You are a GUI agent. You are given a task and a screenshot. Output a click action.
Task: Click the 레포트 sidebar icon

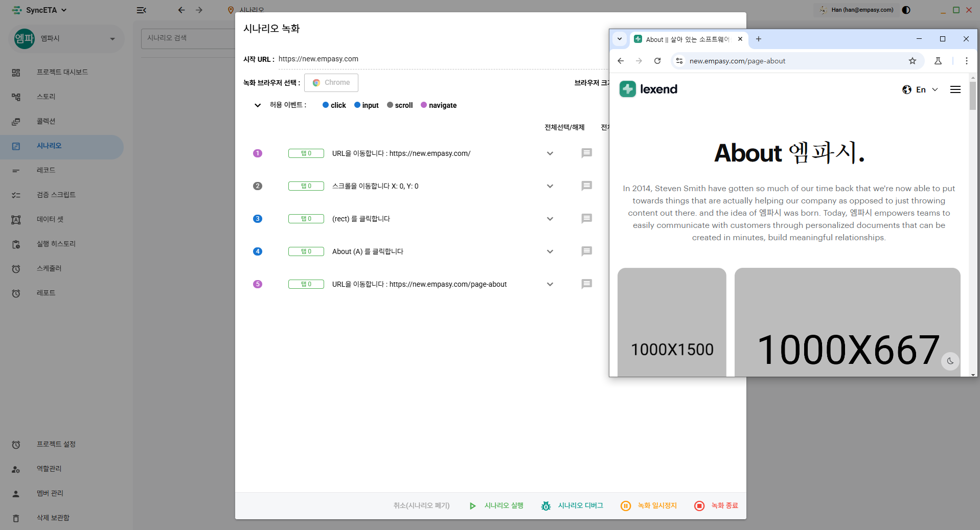click(x=16, y=293)
